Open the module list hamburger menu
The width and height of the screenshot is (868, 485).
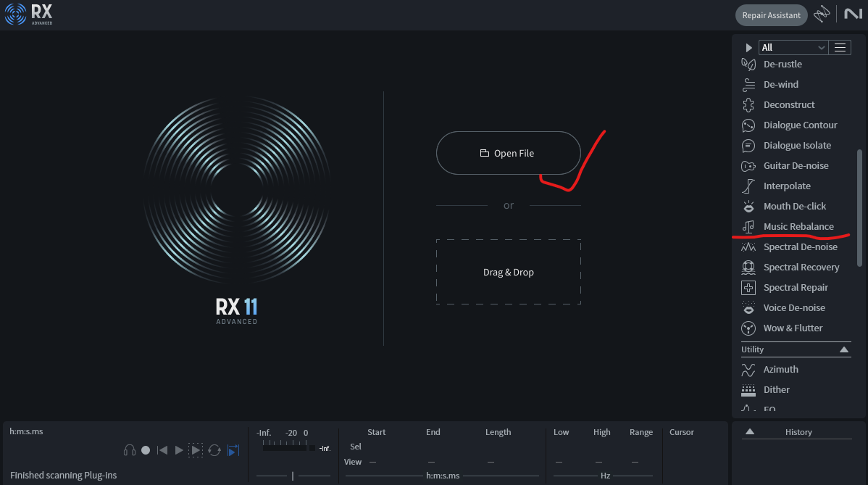tap(840, 48)
